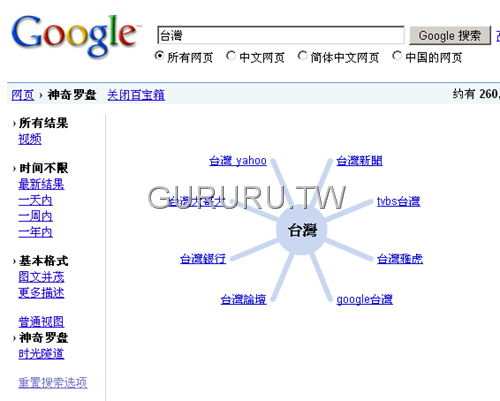The image size is (500, 401).
Task: Filter to results within 一天内
Action: (x=36, y=200)
